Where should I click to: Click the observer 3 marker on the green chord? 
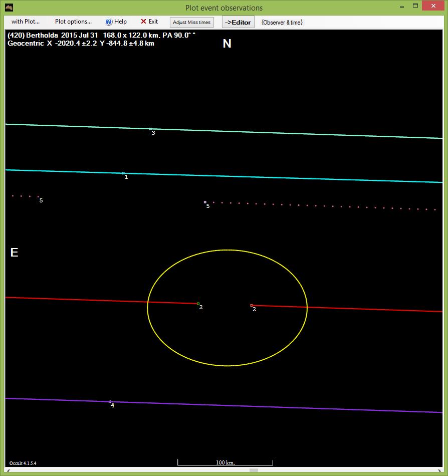pos(150,129)
